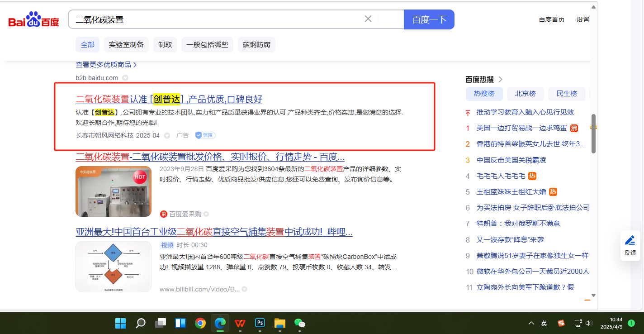The width and height of the screenshot is (644, 334).
Task: Click the Baidu logo
Action: tap(34, 20)
